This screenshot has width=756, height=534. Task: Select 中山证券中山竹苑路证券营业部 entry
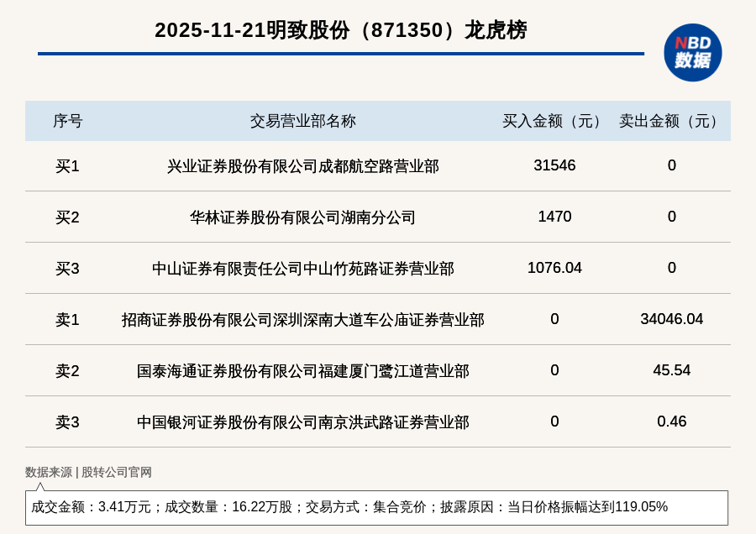(x=302, y=269)
